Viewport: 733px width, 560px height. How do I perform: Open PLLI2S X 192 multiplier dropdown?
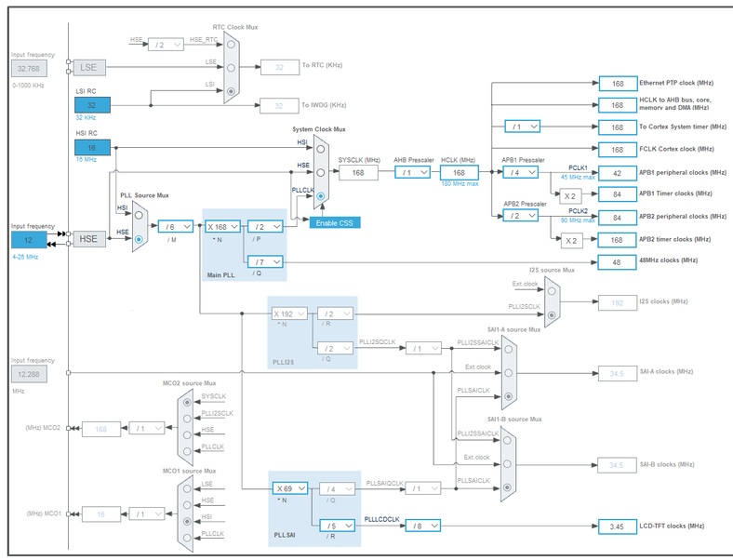(290, 313)
